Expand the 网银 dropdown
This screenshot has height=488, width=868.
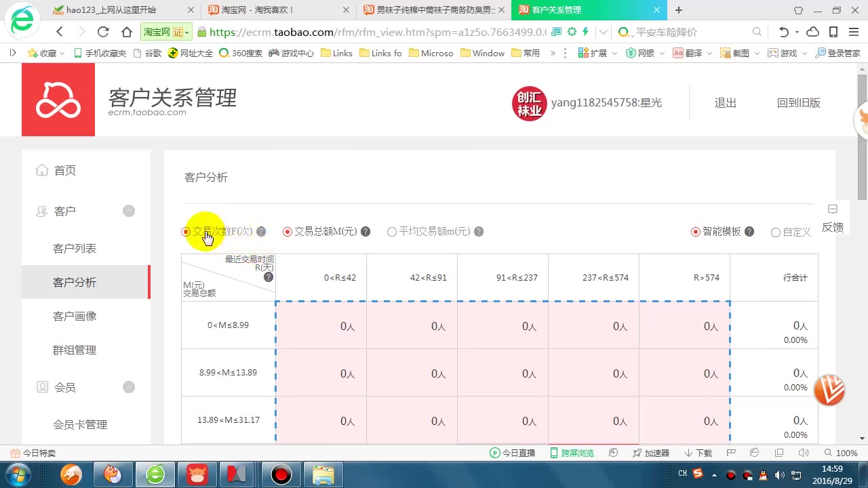pyautogui.click(x=663, y=53)
